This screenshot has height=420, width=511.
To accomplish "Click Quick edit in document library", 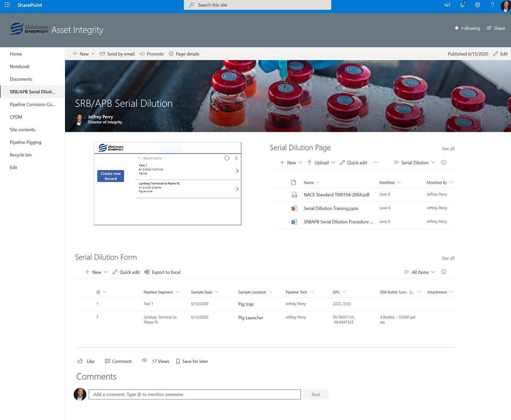I will point(353,163).
